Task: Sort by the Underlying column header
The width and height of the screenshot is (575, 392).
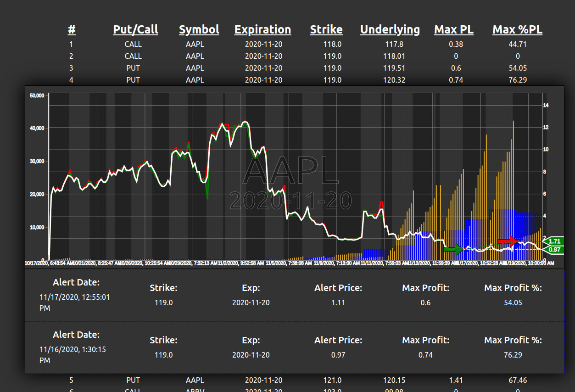Action: coord(390,30)
